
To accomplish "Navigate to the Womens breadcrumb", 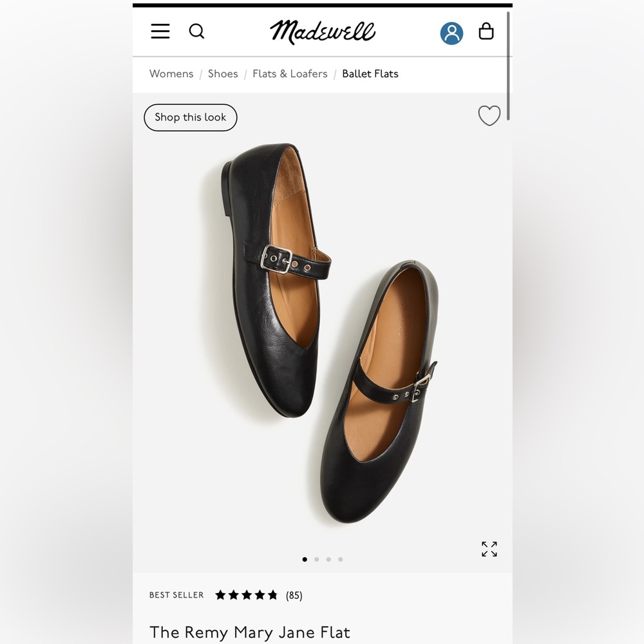I will (x=171, y=73).
